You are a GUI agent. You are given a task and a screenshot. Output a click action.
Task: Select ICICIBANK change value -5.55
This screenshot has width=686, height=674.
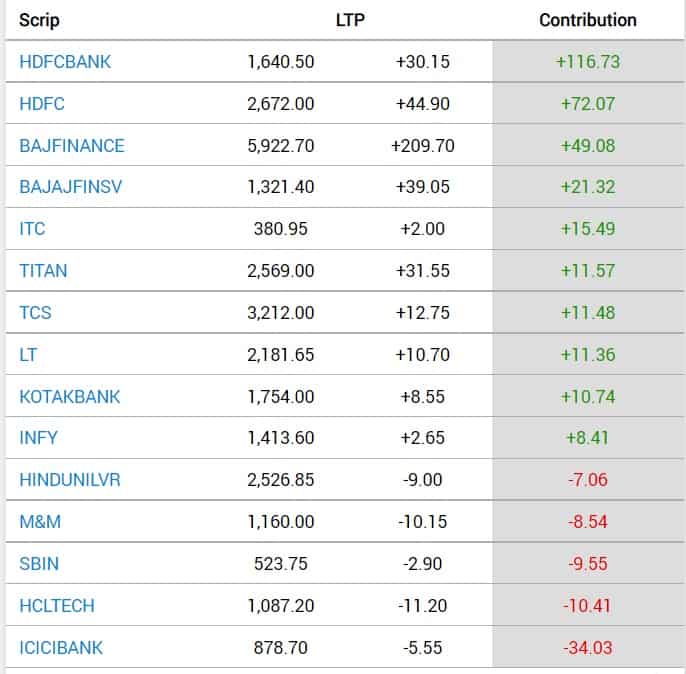(423, 648)
